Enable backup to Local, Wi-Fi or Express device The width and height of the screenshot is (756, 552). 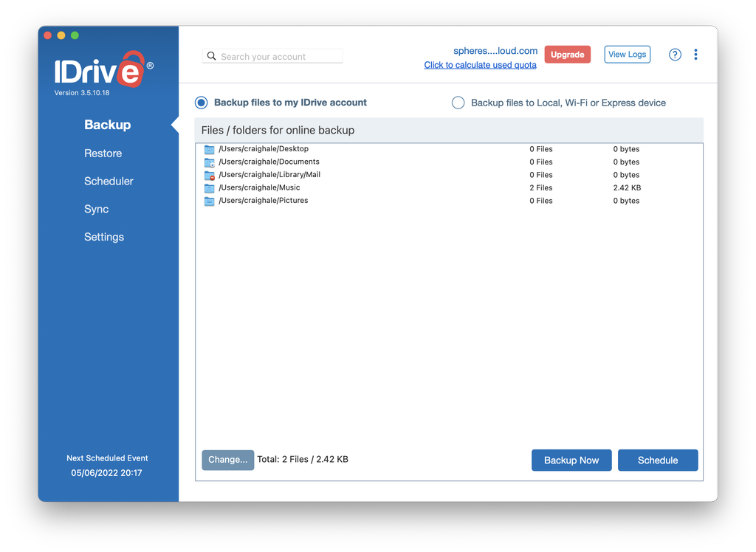click(x=458, y=103)
